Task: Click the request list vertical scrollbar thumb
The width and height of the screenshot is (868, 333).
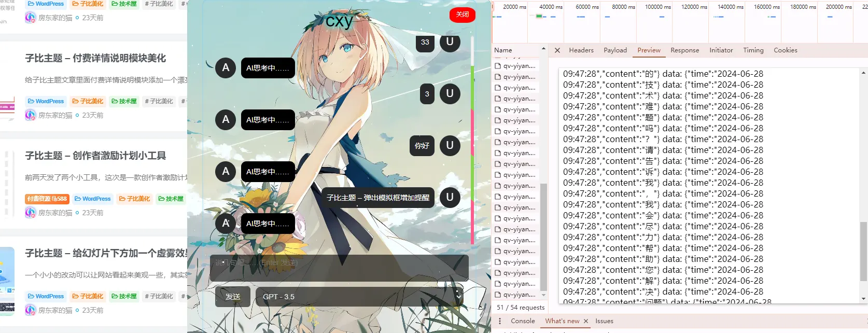Action: point(543,237)
